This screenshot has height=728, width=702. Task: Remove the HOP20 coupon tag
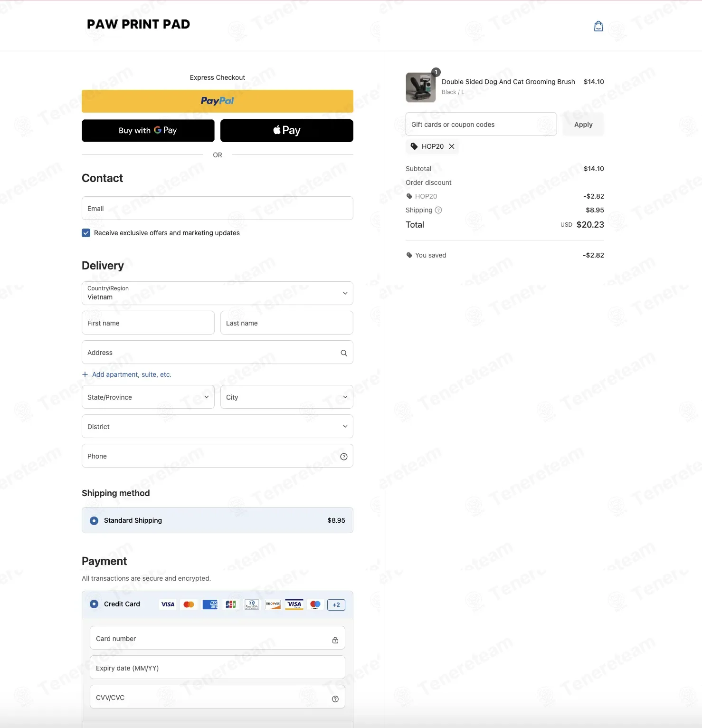pos(452,146)
